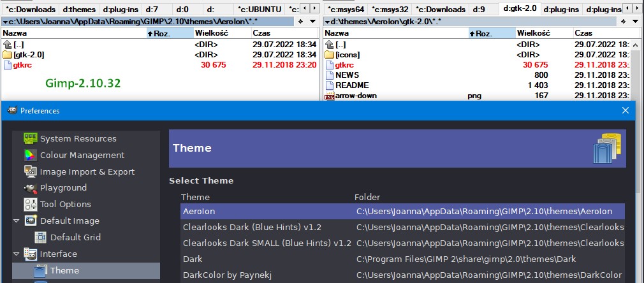The height and width of the screenshot is (283, 644).
Task: Select the d:gtk-2.0 tab
Action: [x=520, y=8]
